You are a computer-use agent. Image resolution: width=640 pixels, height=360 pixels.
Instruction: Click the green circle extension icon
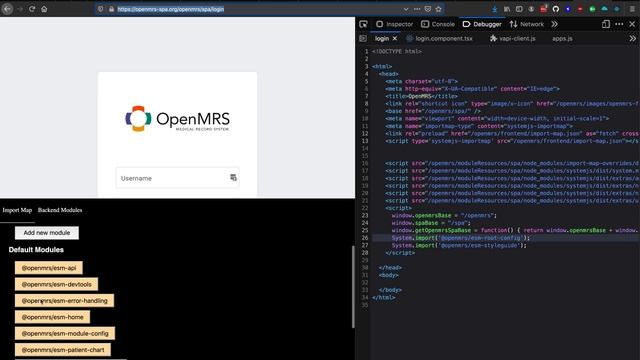click(592, 9)
